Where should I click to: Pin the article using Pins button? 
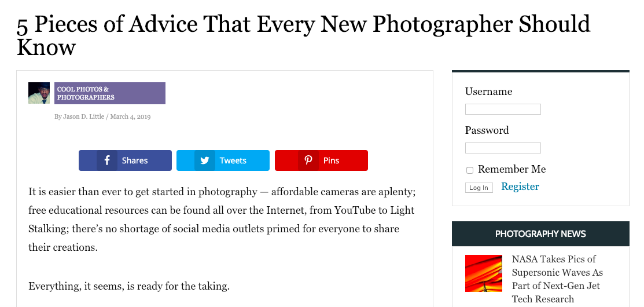331,160
